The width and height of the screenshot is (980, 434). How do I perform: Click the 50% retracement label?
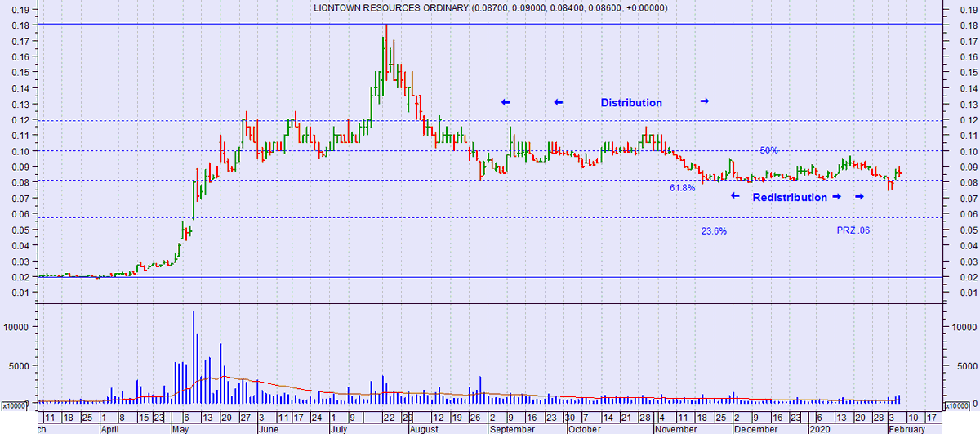(x=768, y=150)
